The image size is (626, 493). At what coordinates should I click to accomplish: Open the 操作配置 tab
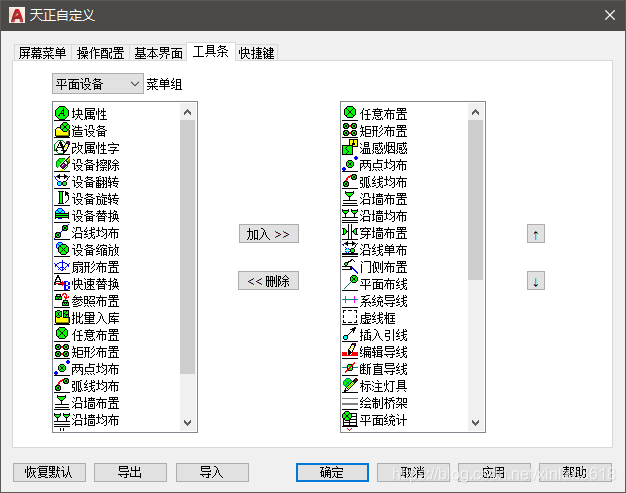[100, 53]
